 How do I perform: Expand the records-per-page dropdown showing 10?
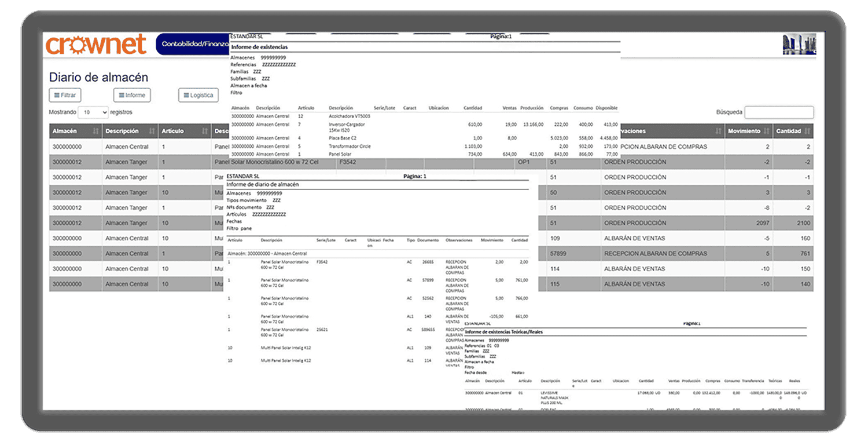click(93, 112)
